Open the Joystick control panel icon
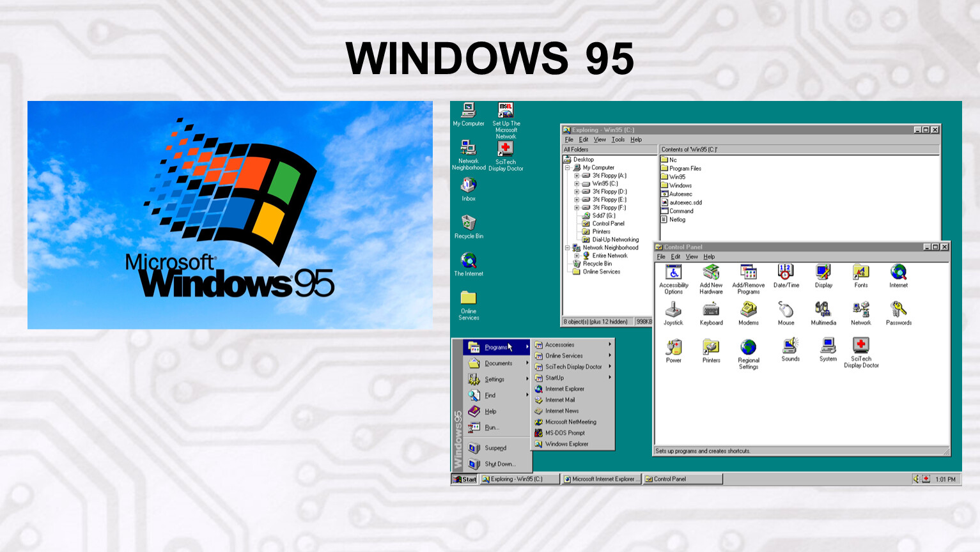The width and height of the screenshot is (980, 552). click(x=673, y=310)
